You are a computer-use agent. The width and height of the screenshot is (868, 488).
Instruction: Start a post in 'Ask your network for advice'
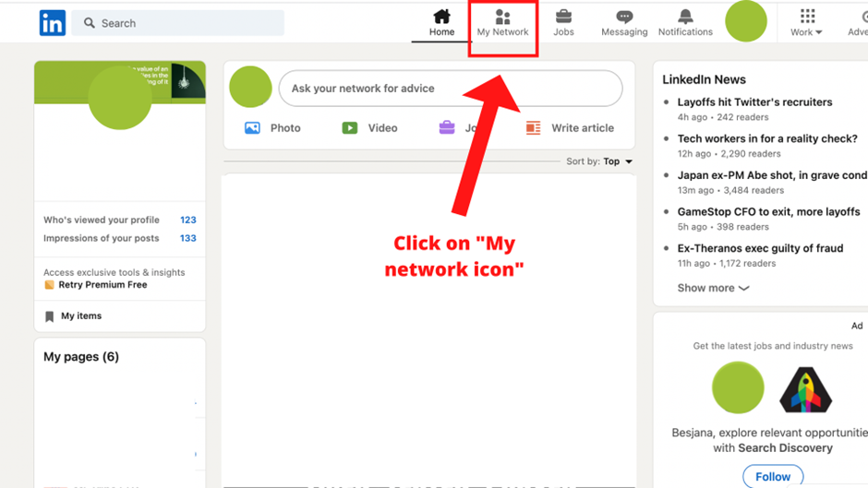[x=451, y=88]
